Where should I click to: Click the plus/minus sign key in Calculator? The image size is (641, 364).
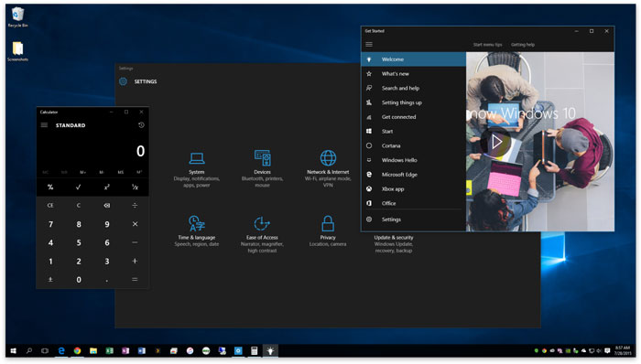[50, 280]
